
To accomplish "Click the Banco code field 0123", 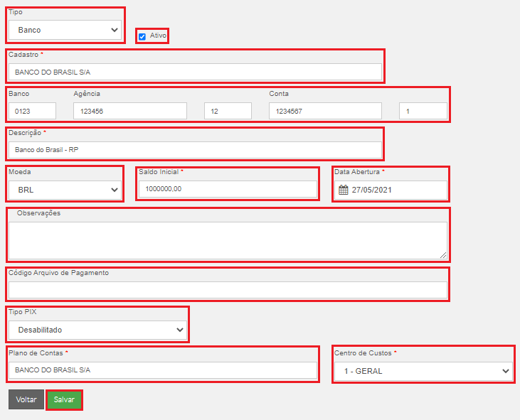I will tap(32, 111).
